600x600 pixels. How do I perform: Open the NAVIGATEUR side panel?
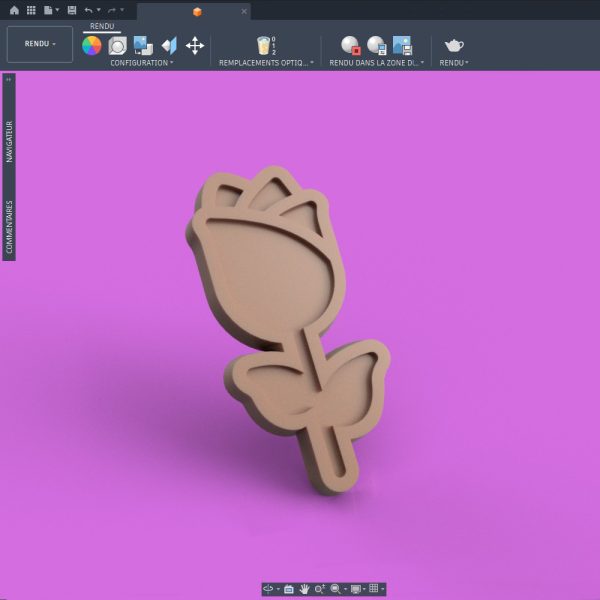[9, 142]
